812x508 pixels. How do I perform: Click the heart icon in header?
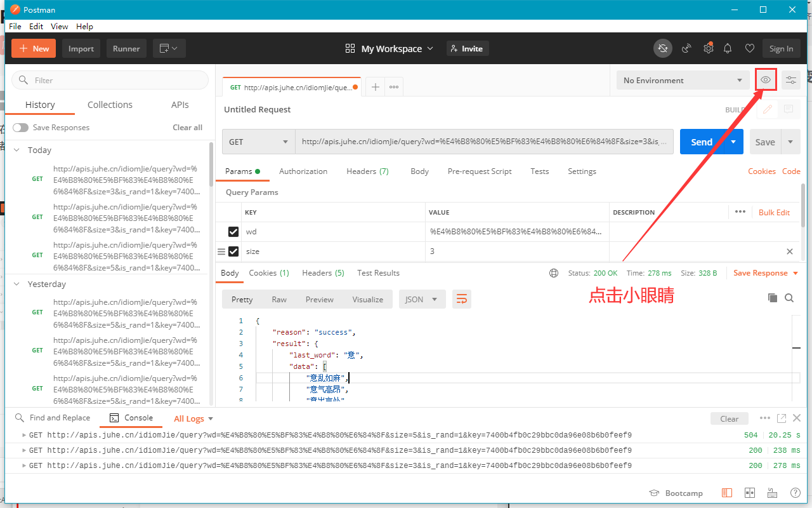749,48
